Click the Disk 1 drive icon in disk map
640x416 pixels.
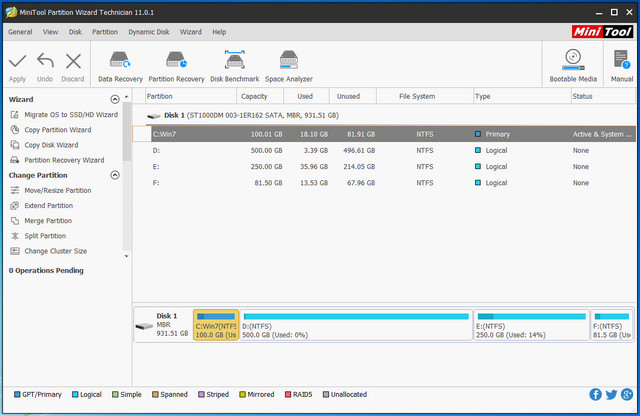tap(144, 326)
